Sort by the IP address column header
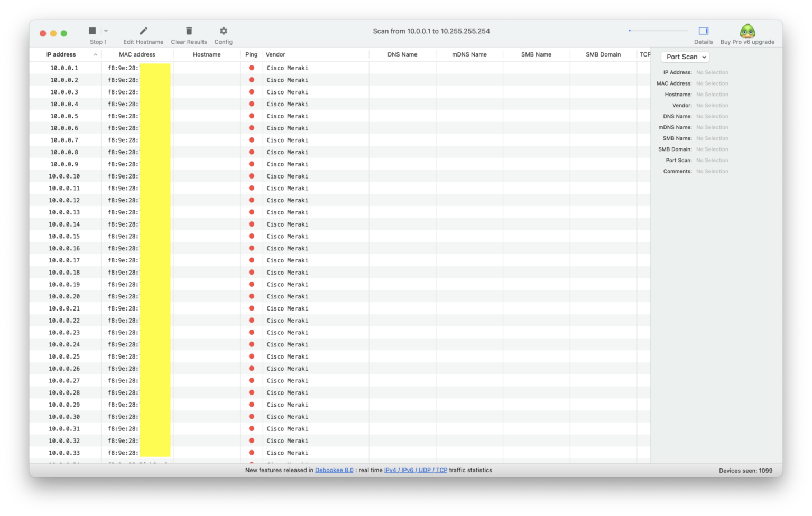 pos(61,54)
